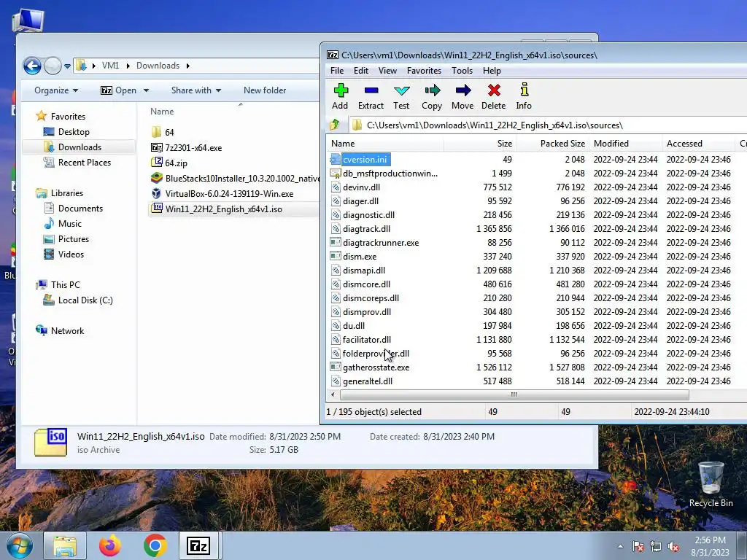This screenshot has width=747, height=560.
Task: Open Firefox from the taskbar
Action: 110,545
